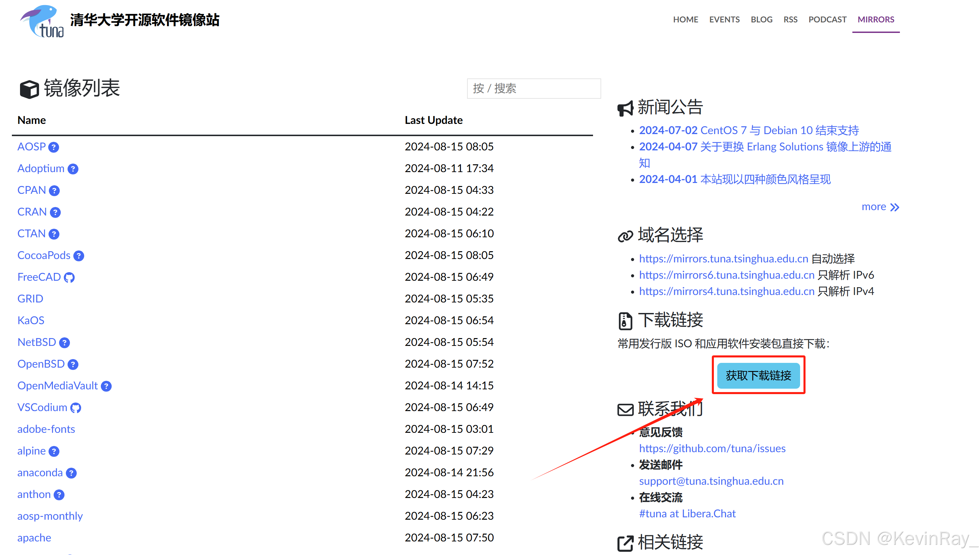Click the help icon beside Adoptium
The image size is (980, 555).
pos(73,169)
